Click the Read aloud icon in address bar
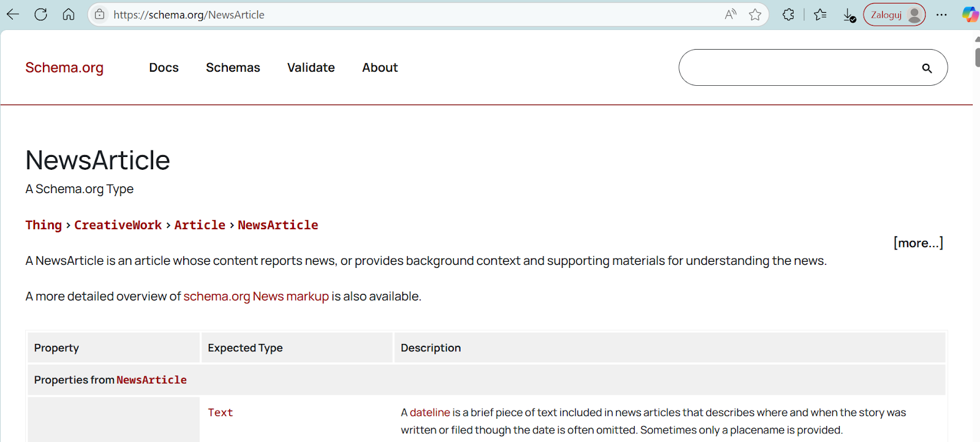The width and height of the screenshot is (980, 442). pos(730,14)
